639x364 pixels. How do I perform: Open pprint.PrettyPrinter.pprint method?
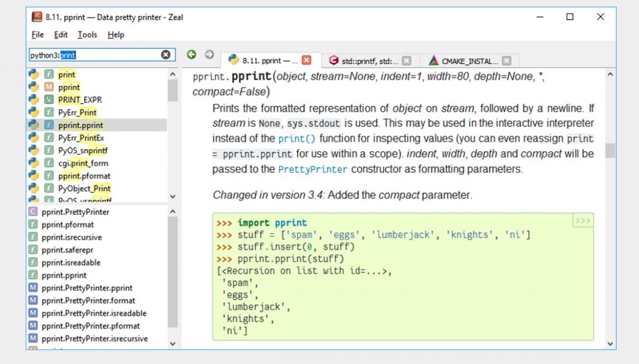(x=97, y=288)
